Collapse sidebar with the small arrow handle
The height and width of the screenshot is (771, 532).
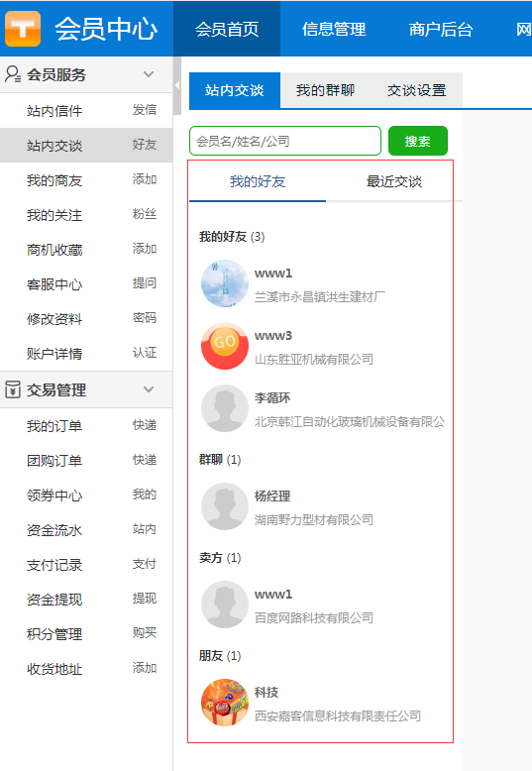(x=177, y=85)
